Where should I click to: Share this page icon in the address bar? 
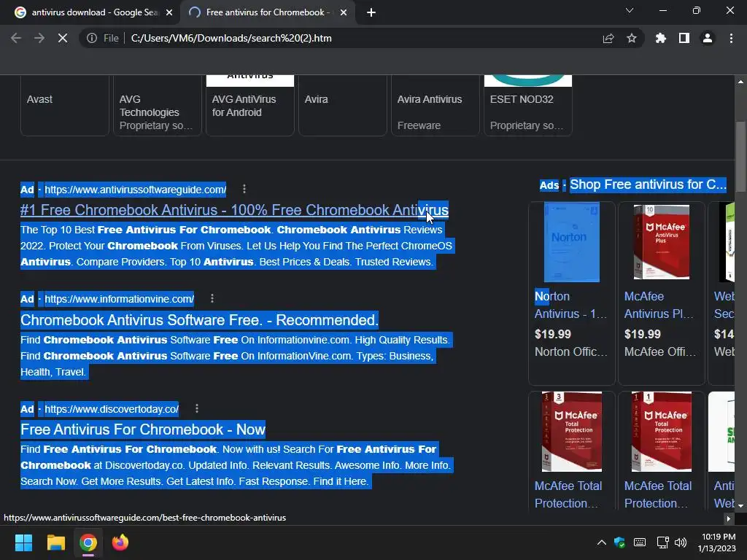click(x=608, y=38)
